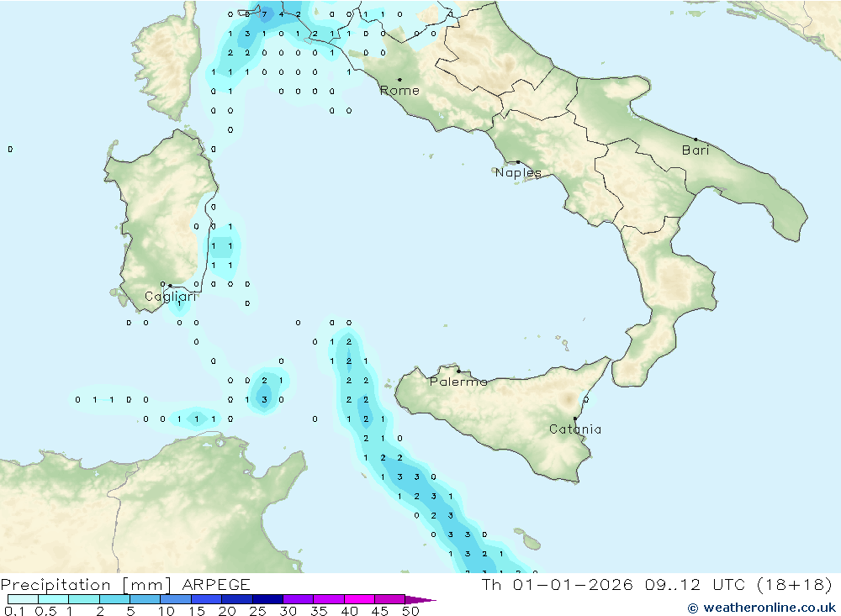Open the weatheronline.co.uk copyright link

coord(762,608)
